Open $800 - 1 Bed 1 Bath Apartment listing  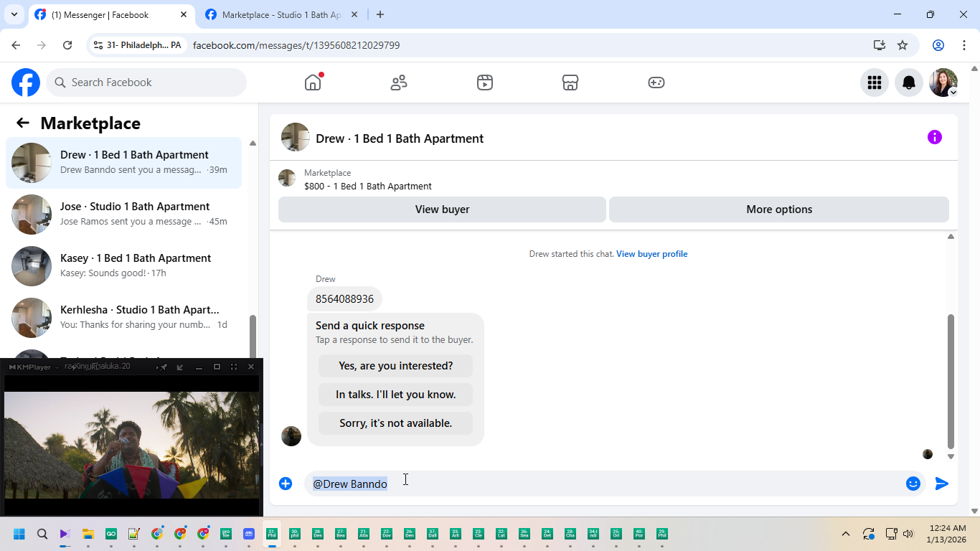point(368,186)
